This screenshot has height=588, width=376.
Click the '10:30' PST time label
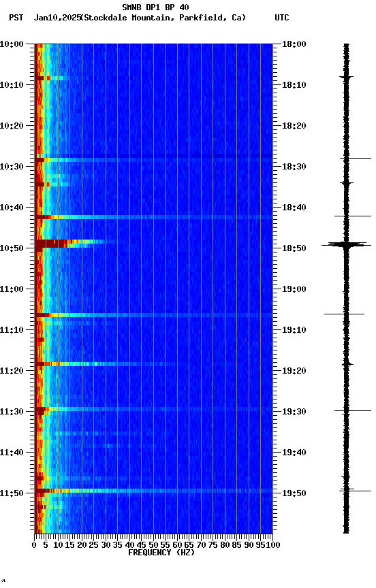tap(12, 167)
